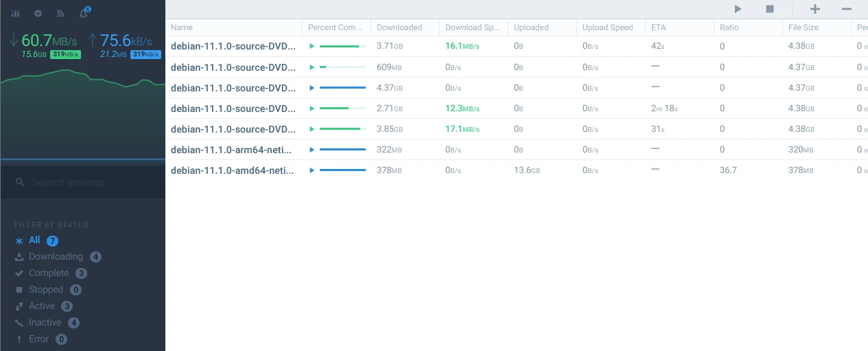Viewport: 868px width, 351px height.
Task: Click the 13.6GB uploaded value
Action: [x=527, y=170]
